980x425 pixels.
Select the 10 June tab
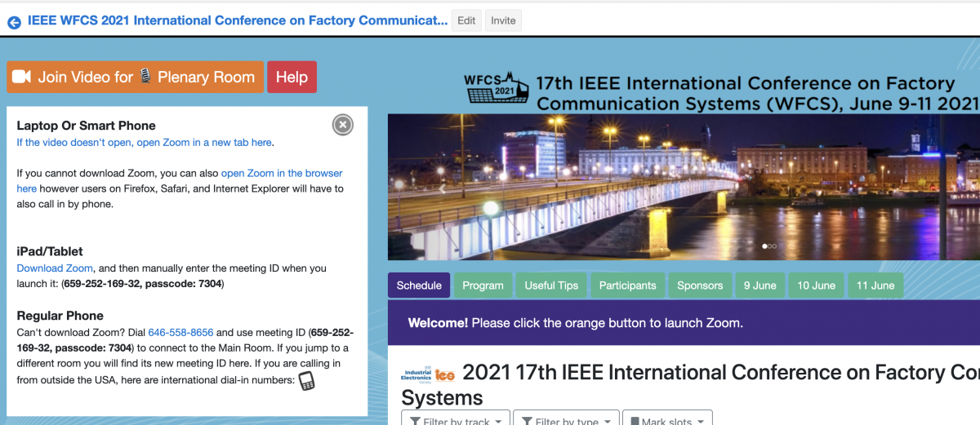(817, 286)
